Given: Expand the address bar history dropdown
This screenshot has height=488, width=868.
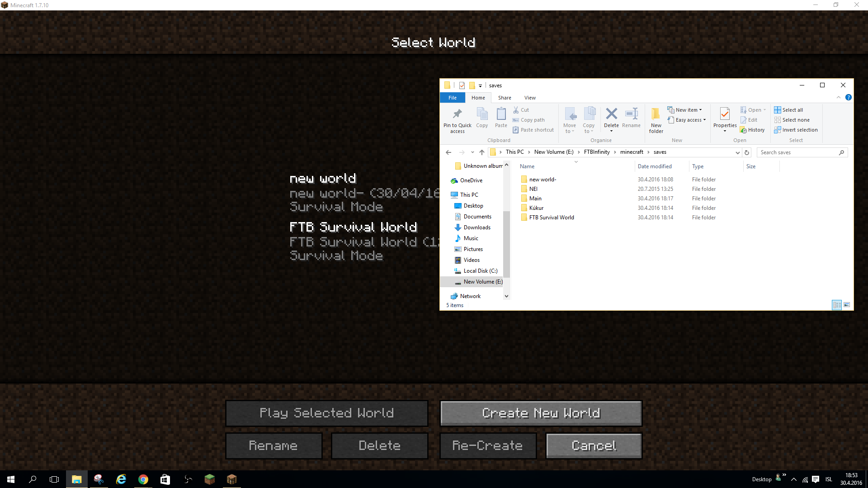Looking at the screenshot, I should [738, 152].
